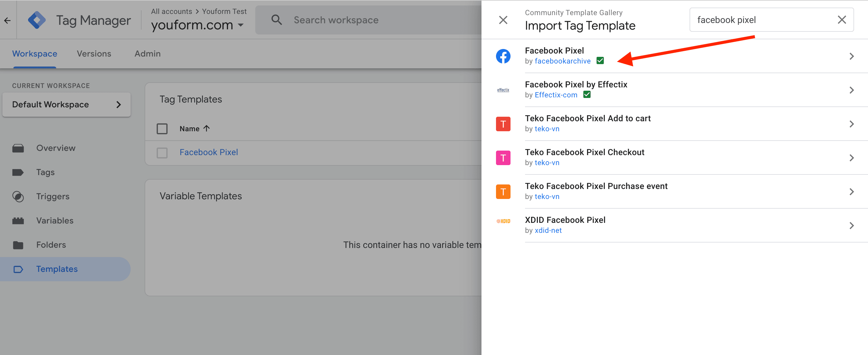This screenshot has height=355, width=868.
Task: Open Tags in the sidebar
Action: coord(45,172)
